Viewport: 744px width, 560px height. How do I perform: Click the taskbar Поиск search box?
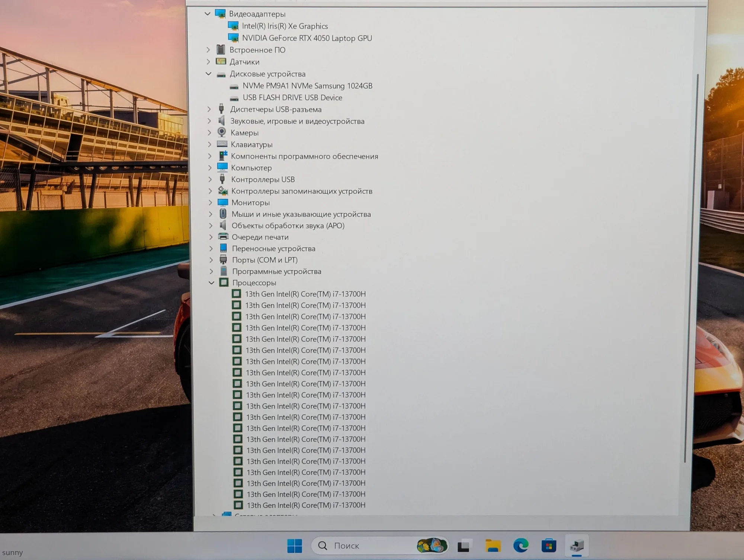pyautogui.click(x=380, y=545)
